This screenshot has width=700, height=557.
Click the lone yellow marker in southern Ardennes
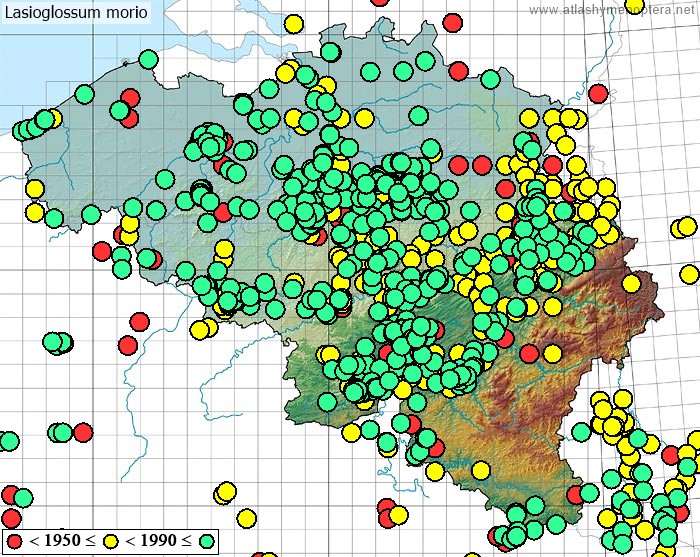481,470
